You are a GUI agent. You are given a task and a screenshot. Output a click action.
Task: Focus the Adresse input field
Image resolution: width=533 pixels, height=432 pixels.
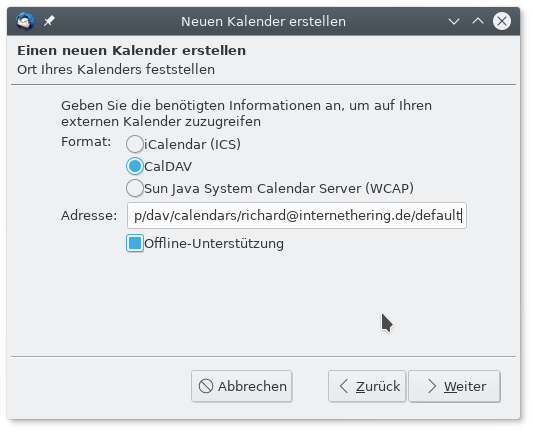(x=297, y=215)
